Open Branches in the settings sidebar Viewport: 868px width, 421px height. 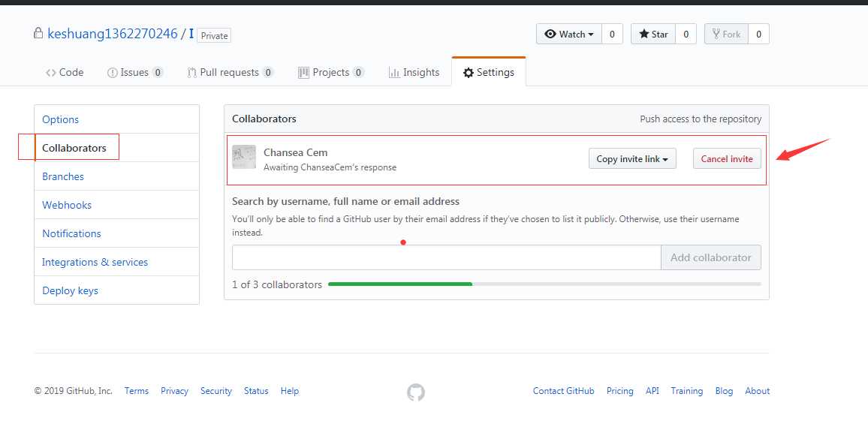[117, 176]
